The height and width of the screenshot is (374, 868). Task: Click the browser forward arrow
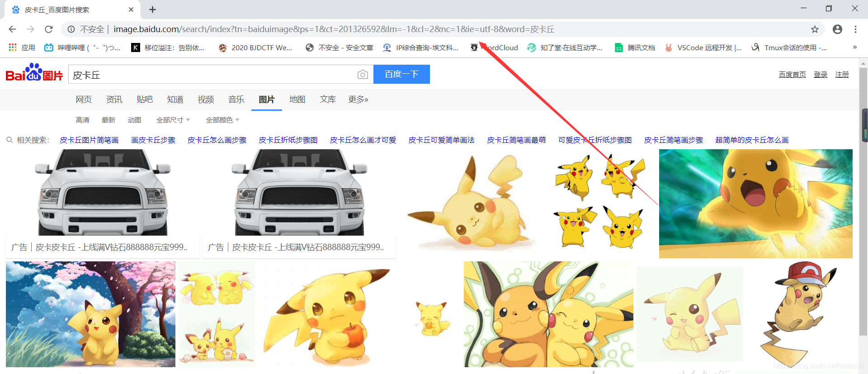tap(30, 29)
